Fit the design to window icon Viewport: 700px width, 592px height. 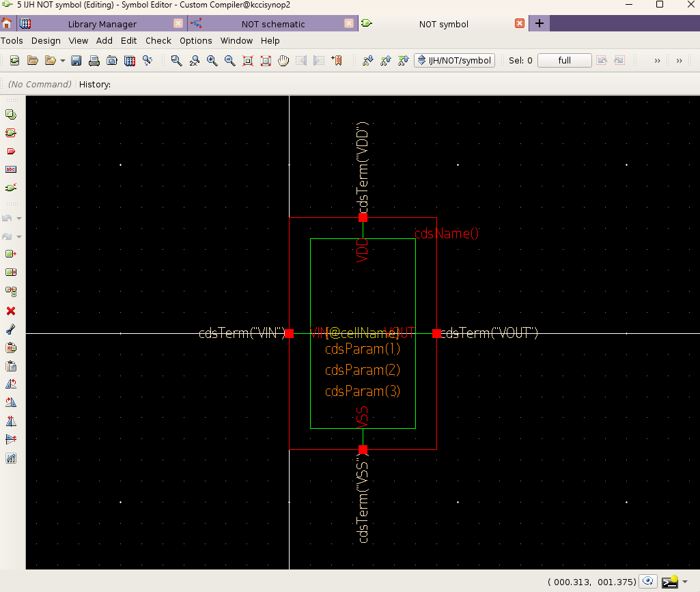tap(248, 61)
